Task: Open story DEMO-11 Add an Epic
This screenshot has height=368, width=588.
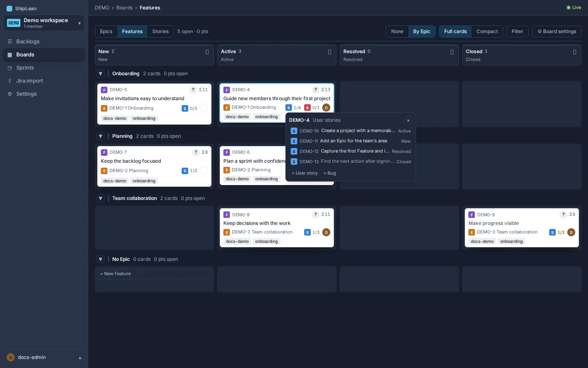Action: tap(351, 141)
